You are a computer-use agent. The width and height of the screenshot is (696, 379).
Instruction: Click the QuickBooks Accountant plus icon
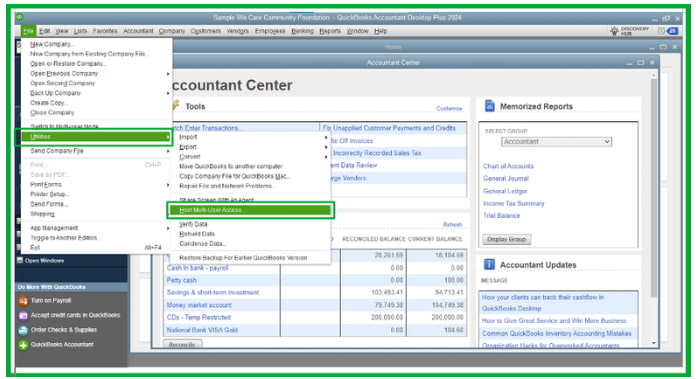click(23, 345)
